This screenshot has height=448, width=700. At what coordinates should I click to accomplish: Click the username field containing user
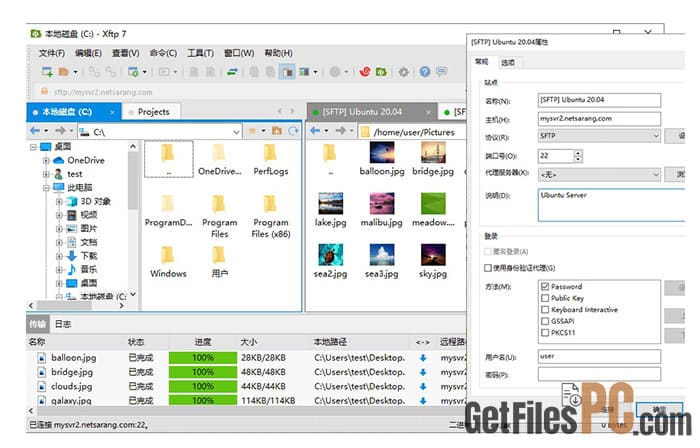(599, 356)
